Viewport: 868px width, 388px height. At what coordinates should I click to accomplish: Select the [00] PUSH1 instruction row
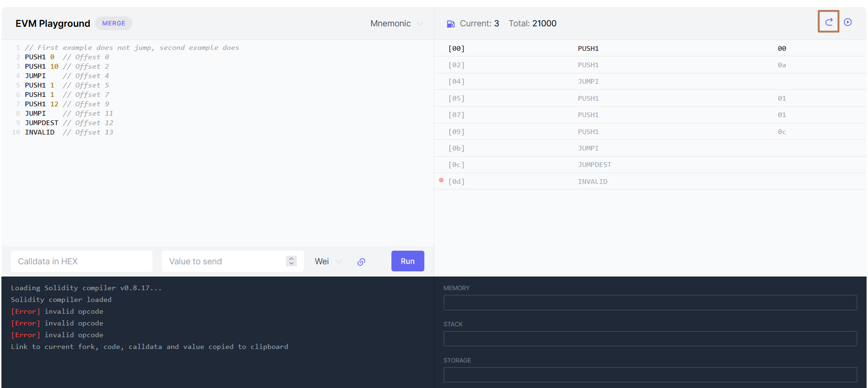coord(649,48)
